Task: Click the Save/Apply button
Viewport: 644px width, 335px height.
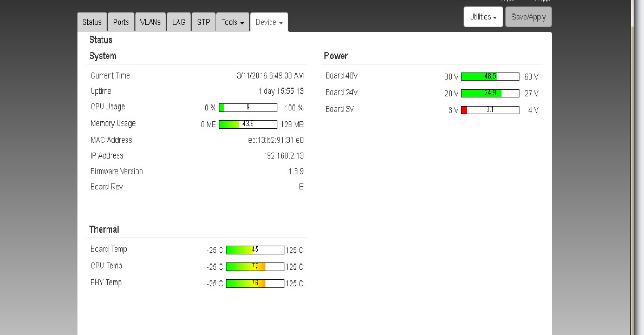Action: 528,17
